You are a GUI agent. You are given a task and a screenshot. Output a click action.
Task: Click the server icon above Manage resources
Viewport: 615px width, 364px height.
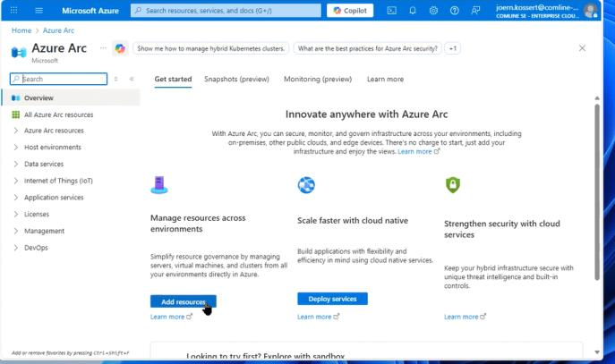[159, 184]
